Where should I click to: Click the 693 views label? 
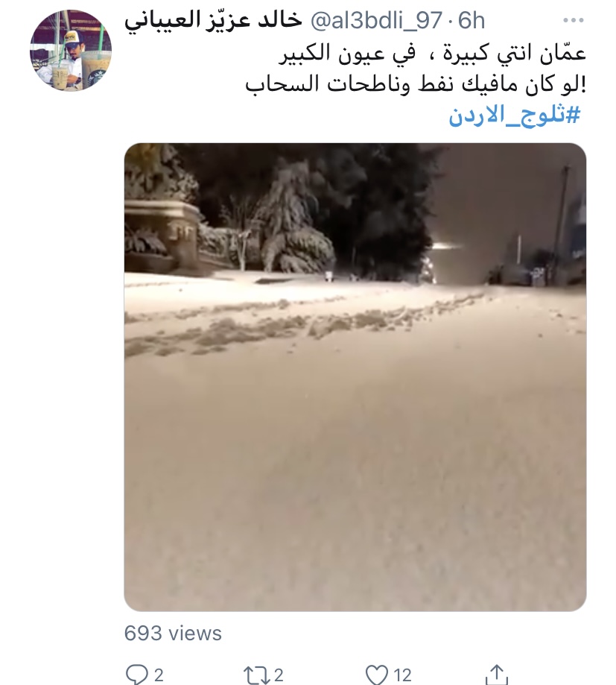(x=173, y=633)
